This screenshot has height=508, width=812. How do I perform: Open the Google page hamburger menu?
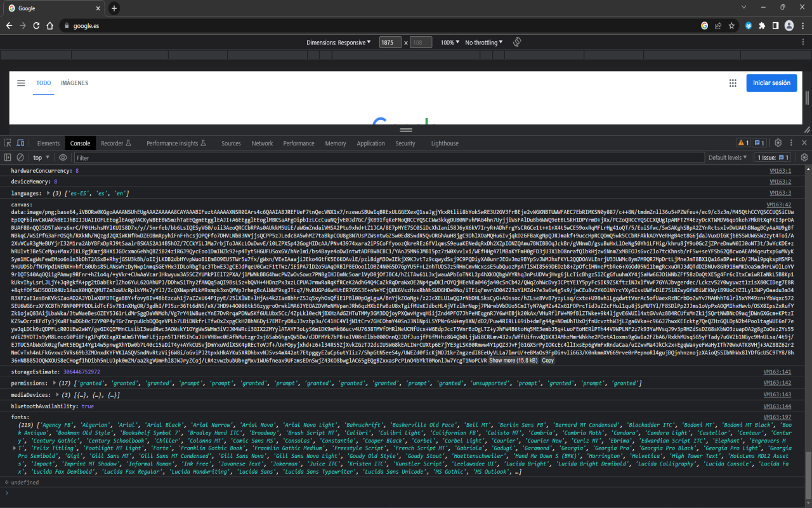[x=21, y=83]
